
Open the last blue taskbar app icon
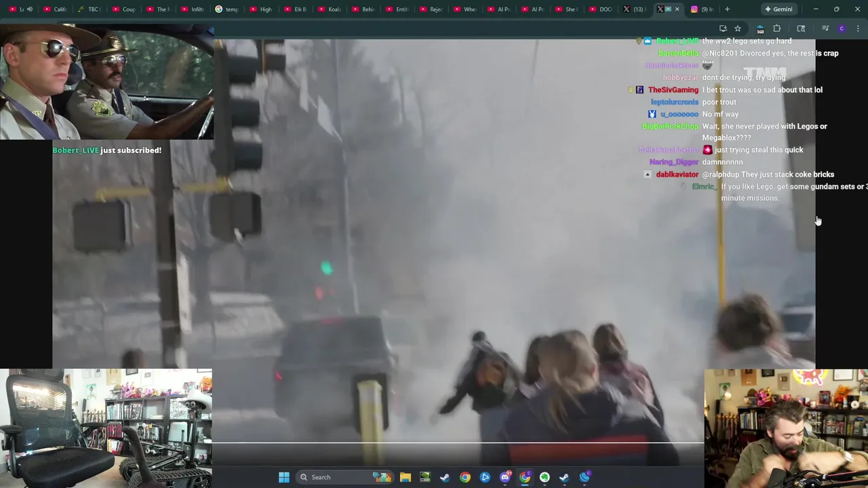pyautogui.click(x=585, y=477)
